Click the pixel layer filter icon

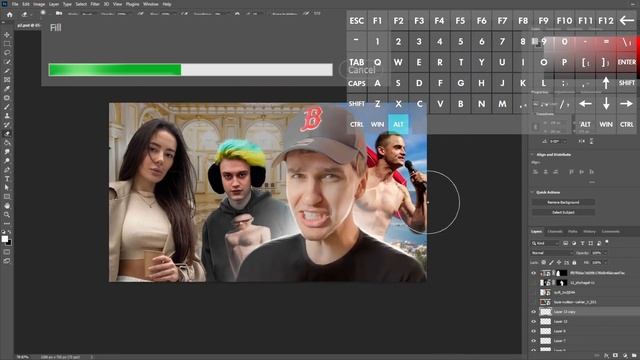[x=566, y=243]
